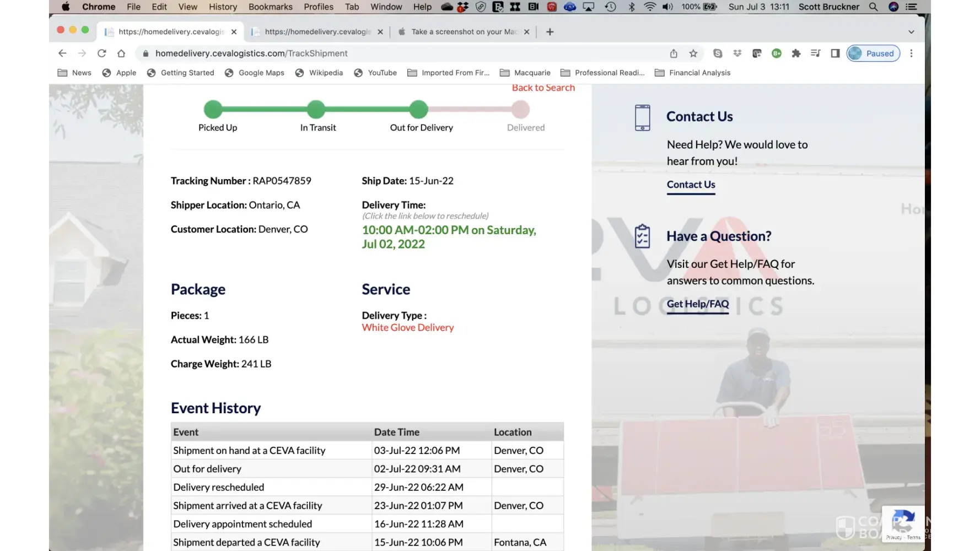The image size is (980, 551).
Task: Open the Financial Analysis bookmarks folder
Action: 692,73
